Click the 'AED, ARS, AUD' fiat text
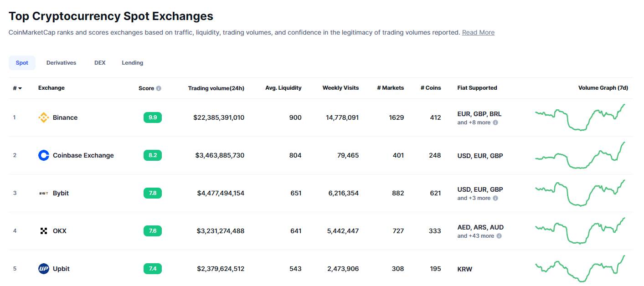 click(x=480, y=227)
